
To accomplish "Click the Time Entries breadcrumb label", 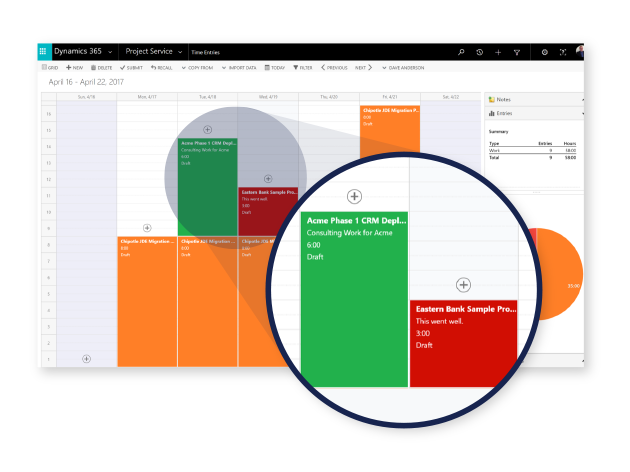I will point(205,52).
